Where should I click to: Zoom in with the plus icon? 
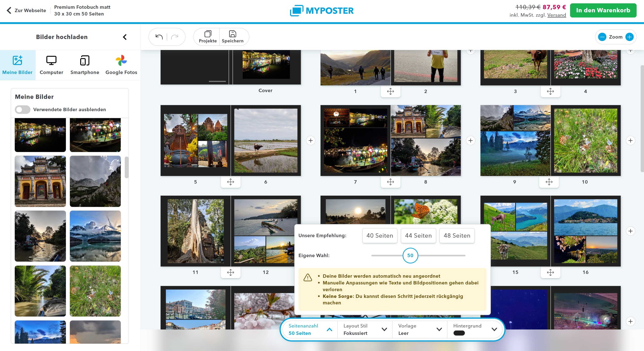pos(629,37)
